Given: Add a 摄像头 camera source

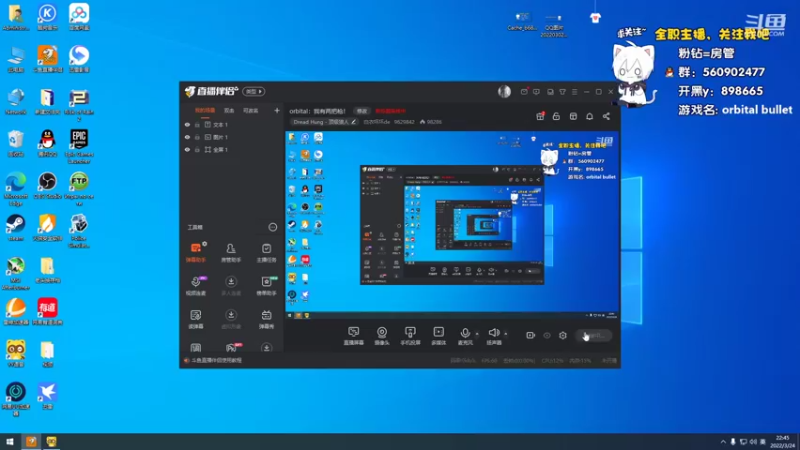Looking at the screenshot, I should [x=382, y=336].
